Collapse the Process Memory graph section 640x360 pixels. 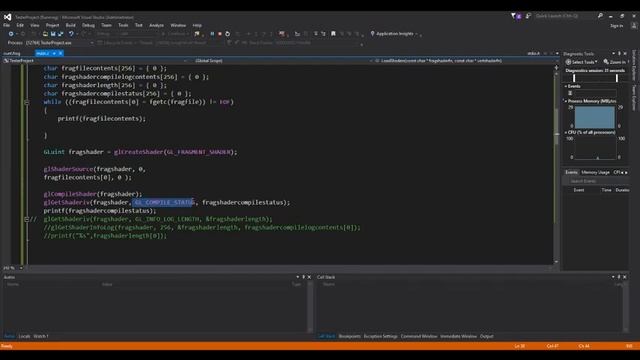pyautogui.click(x=566, y=101)
